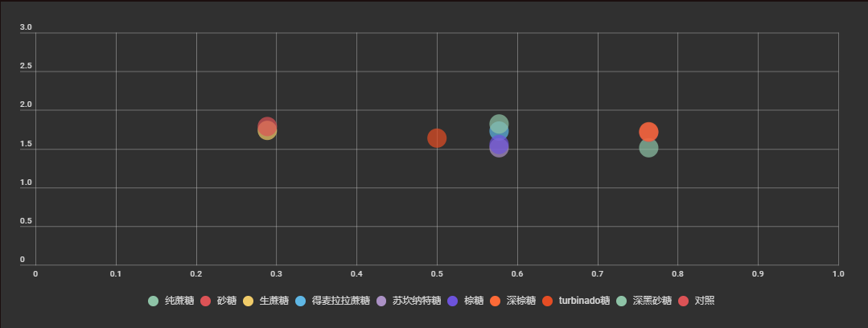
Task: Click the topmost green bubble near x 0.58
Action: click(x=499, y=124)
